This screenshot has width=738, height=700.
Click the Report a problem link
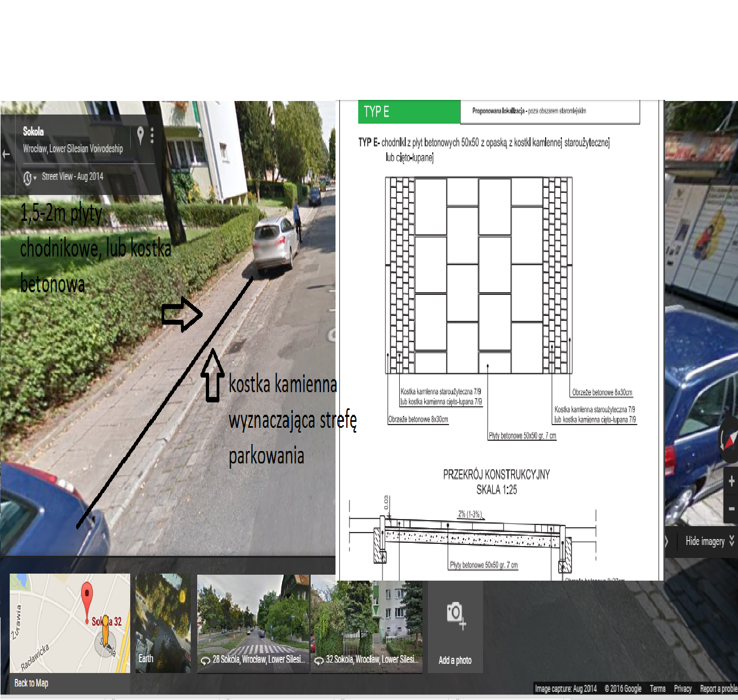(x=719, y=689)
